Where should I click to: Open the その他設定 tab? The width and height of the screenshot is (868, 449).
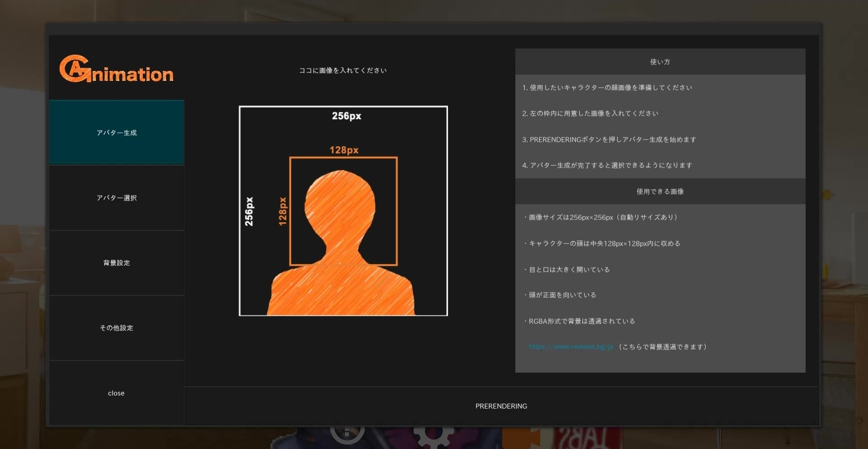coord(117,328)
